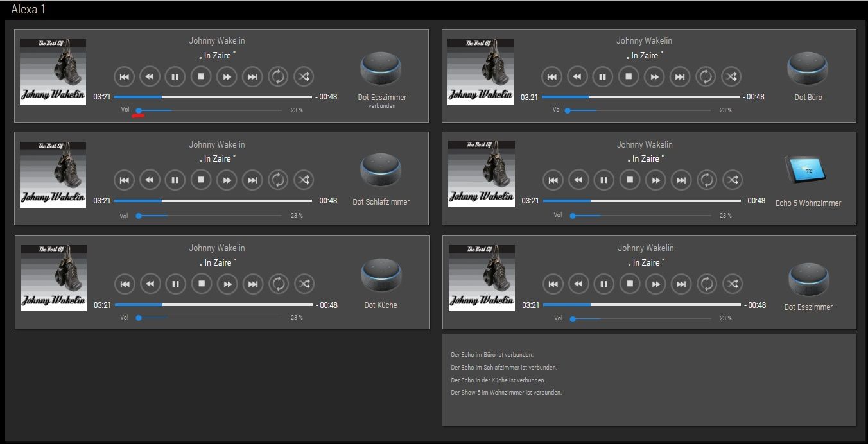The image size is (868, 444).
Task: Click 'Der Show 5 im Wohnzimmer ist verbunden.'
Action: coord(507,392)
